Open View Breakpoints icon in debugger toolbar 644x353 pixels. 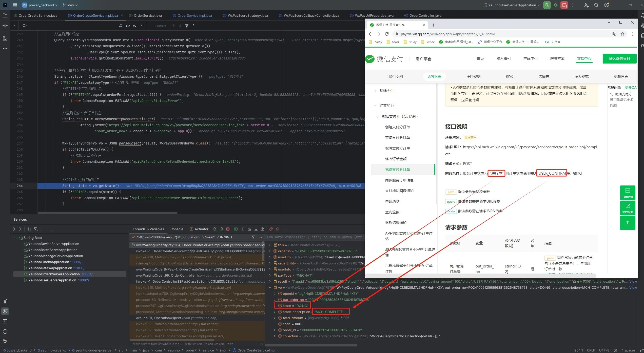[x=271, y=229]
